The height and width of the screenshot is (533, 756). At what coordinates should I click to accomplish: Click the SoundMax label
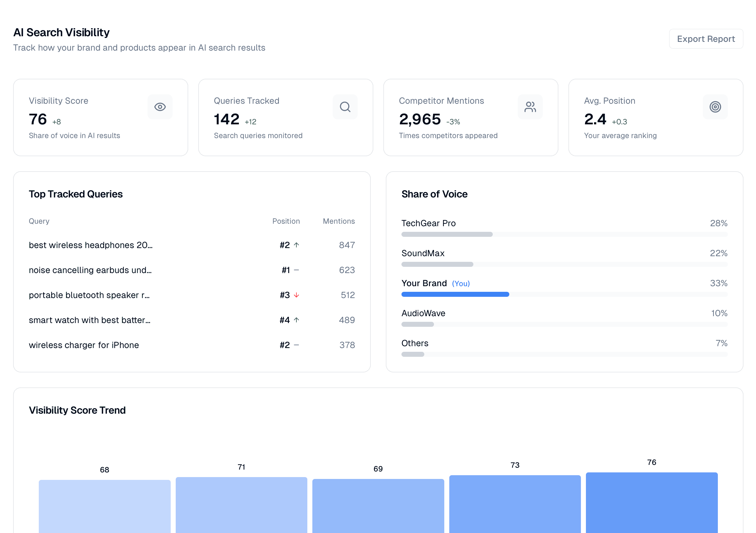[x=423, y=253]
